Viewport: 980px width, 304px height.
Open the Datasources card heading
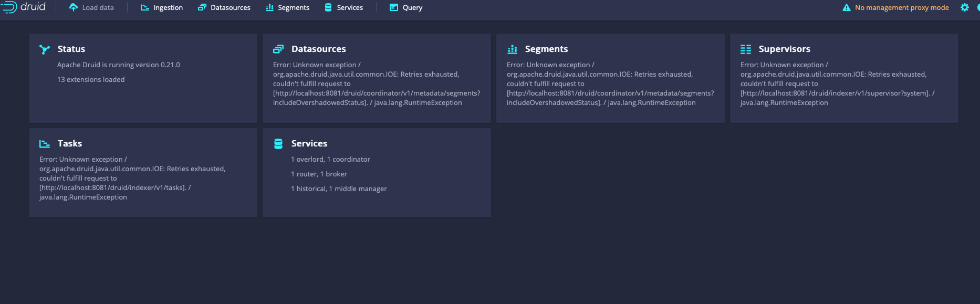coord(319,49)
